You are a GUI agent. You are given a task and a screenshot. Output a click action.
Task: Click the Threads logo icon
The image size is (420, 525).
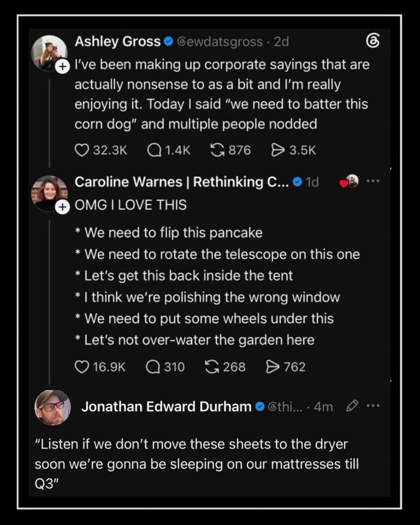tap(373, 41)
